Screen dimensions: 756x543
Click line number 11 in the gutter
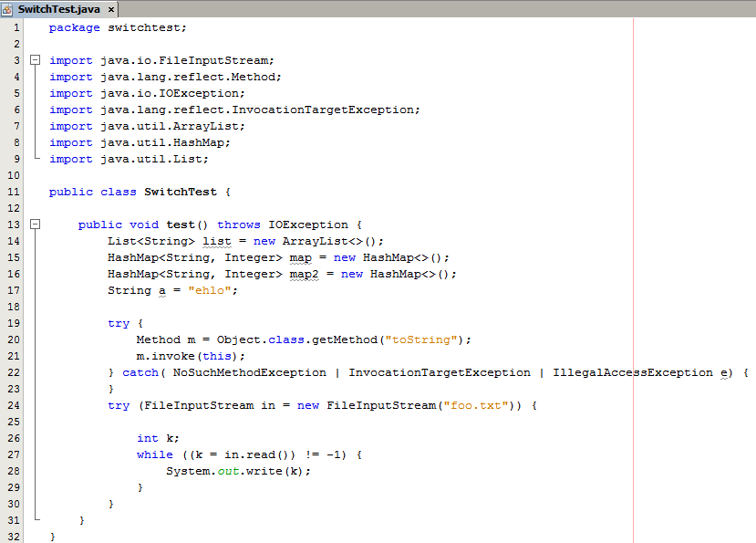pos(13,192)
